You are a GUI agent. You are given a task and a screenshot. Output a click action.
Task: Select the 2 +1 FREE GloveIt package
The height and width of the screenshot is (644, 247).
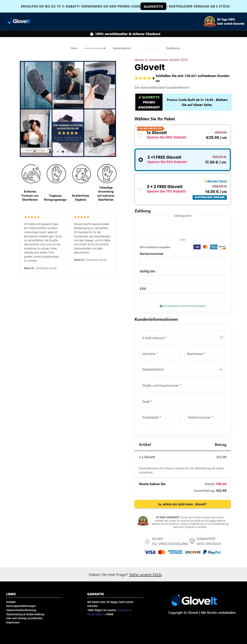[x=183, y=160]
